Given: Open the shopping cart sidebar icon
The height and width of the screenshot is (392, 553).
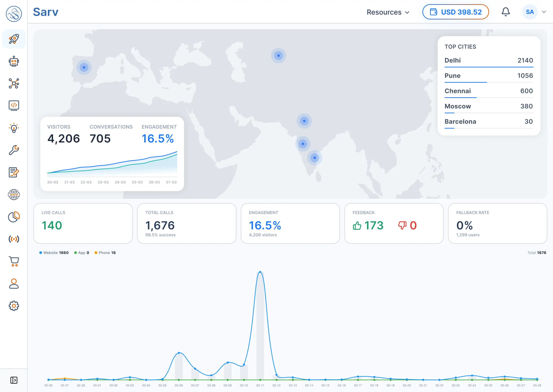Looking at the screenshot, I should tap(14, 261).
